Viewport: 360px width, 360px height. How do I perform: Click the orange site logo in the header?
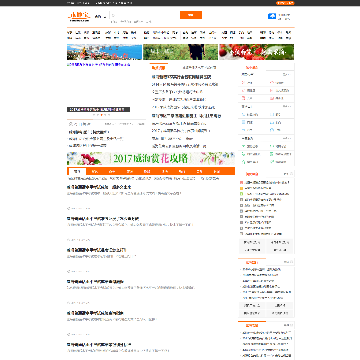[x=79, y=16]
